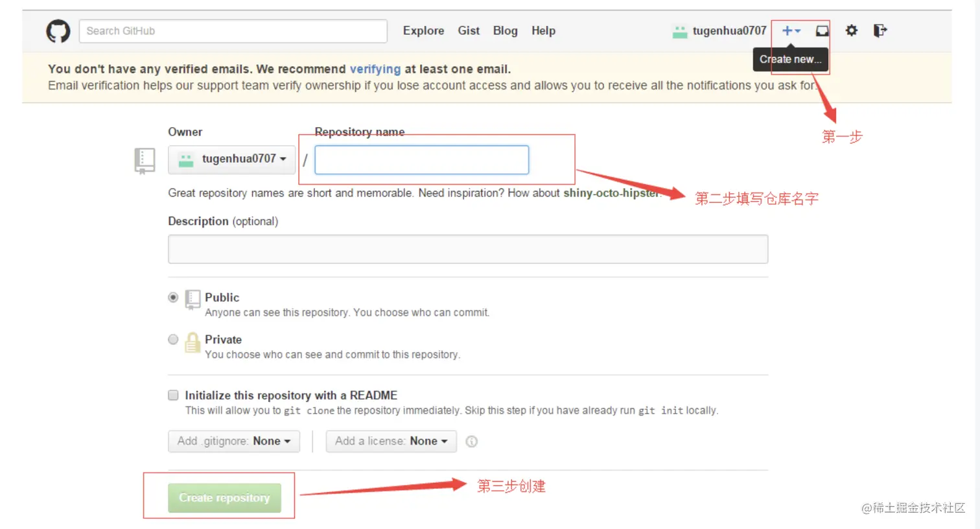Click the Repository name input box
Viewport: 980px width, 529px height.
coord(422,160)
